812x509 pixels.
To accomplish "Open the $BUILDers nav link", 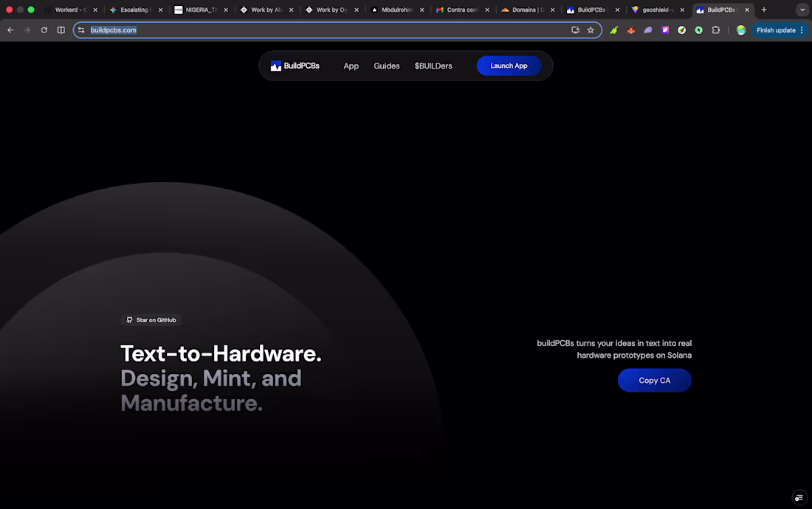I will click(x=433, y=66).
